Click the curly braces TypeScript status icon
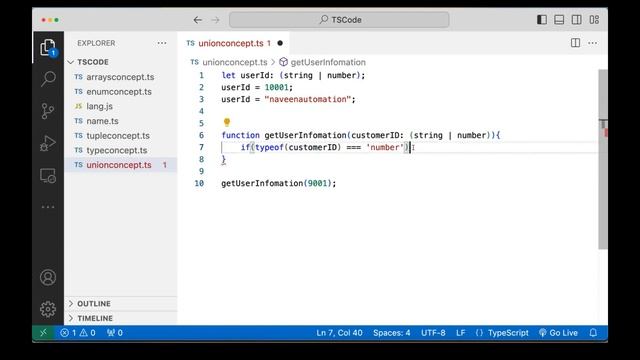 pyautogui.click(x=479, y=333)
